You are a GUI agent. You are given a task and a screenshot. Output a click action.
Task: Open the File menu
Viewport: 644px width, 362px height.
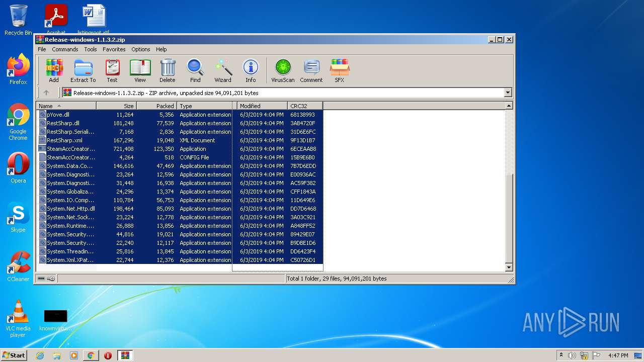click(x=42, y=49)
